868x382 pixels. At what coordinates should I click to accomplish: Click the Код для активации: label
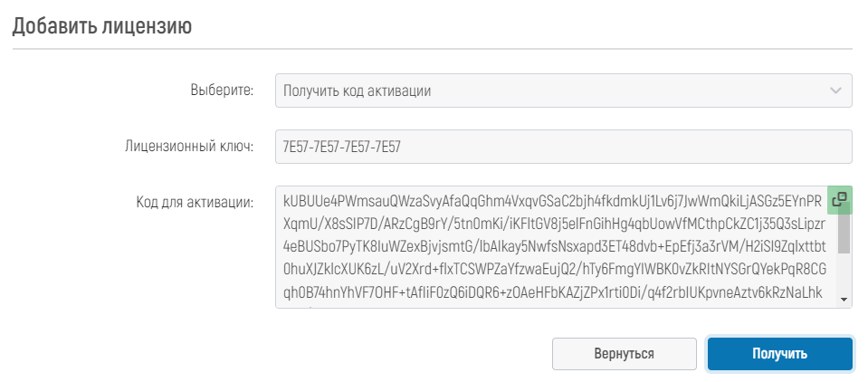click(x=195, y=202)
